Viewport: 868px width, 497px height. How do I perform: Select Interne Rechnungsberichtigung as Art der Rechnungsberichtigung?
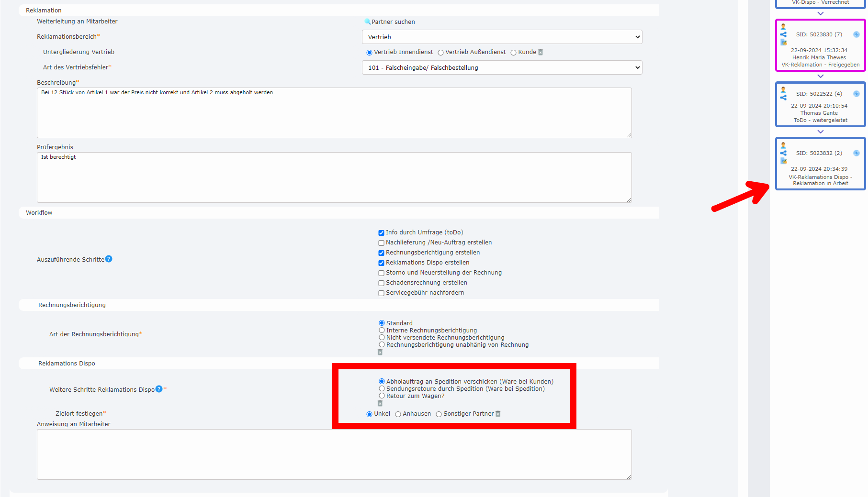[x=382, y=330]
